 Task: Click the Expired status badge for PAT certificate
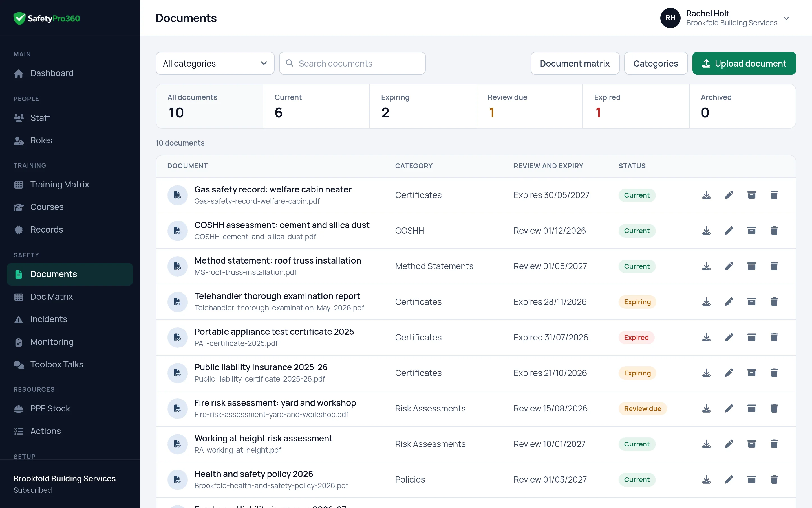(636, 338)
